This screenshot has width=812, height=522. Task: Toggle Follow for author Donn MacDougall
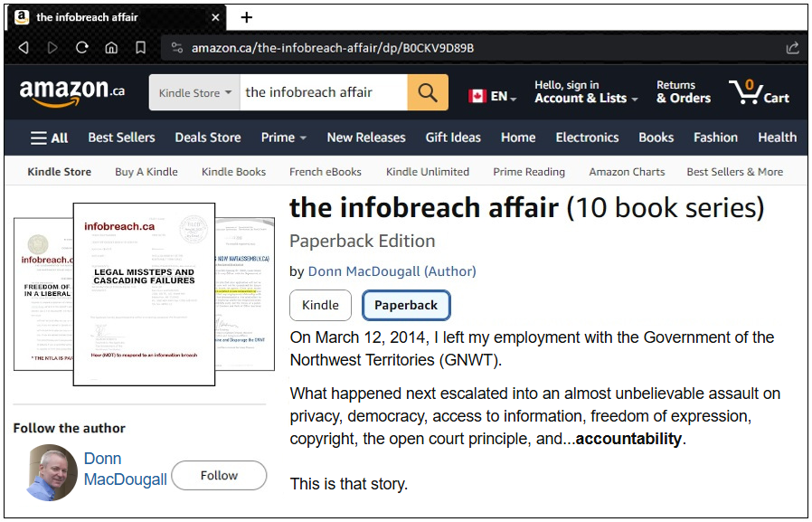click(x=219, y=475)
